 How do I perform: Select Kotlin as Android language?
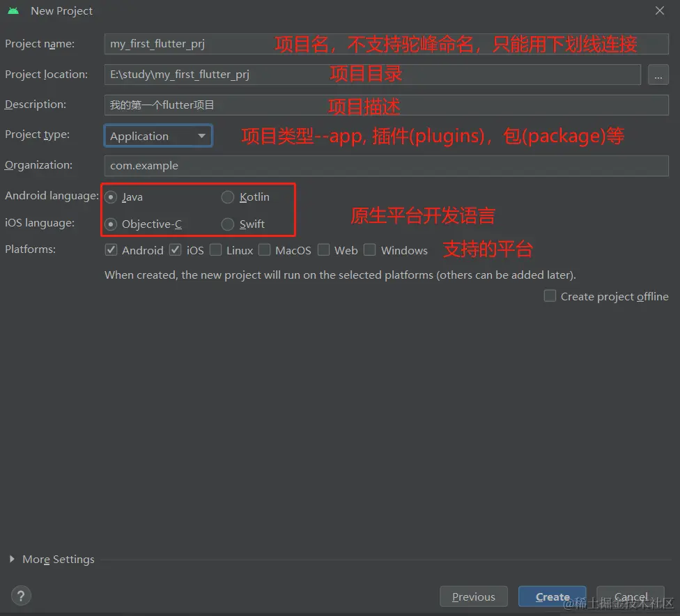click(227, 197)
